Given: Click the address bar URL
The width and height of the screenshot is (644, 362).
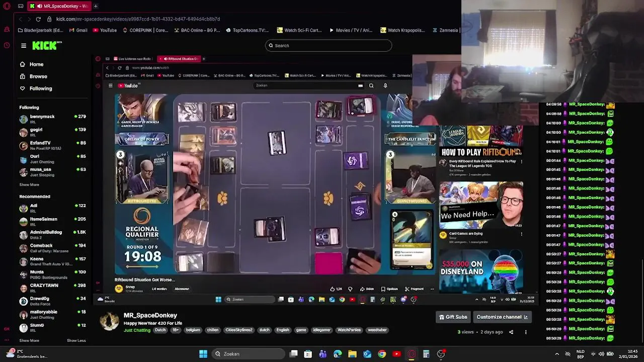Looking at the screenshot, I should (x=138, y=19).
